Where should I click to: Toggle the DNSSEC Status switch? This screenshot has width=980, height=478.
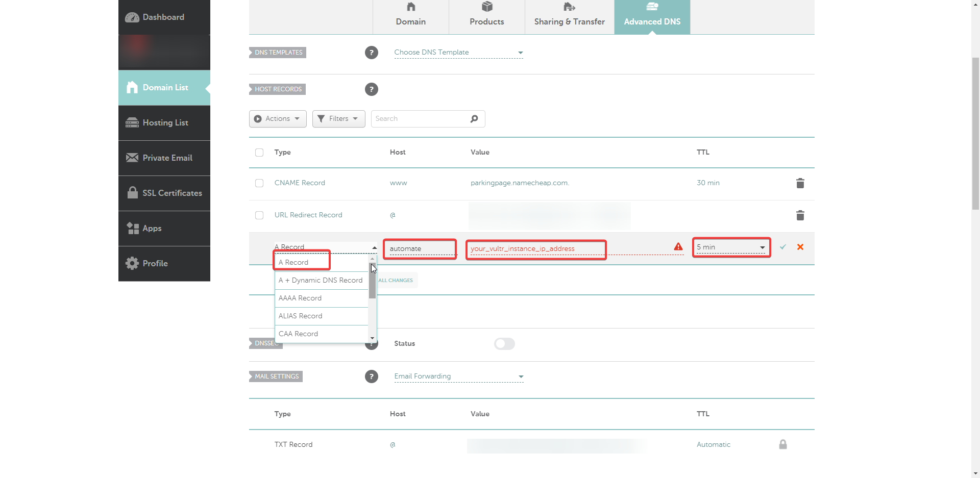504,344
